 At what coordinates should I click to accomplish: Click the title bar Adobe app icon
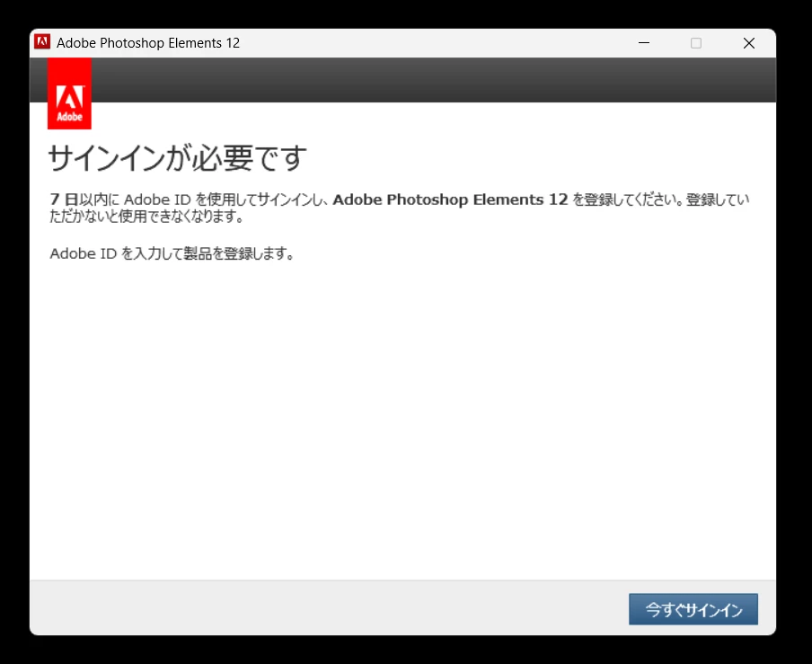pos(42,42)
